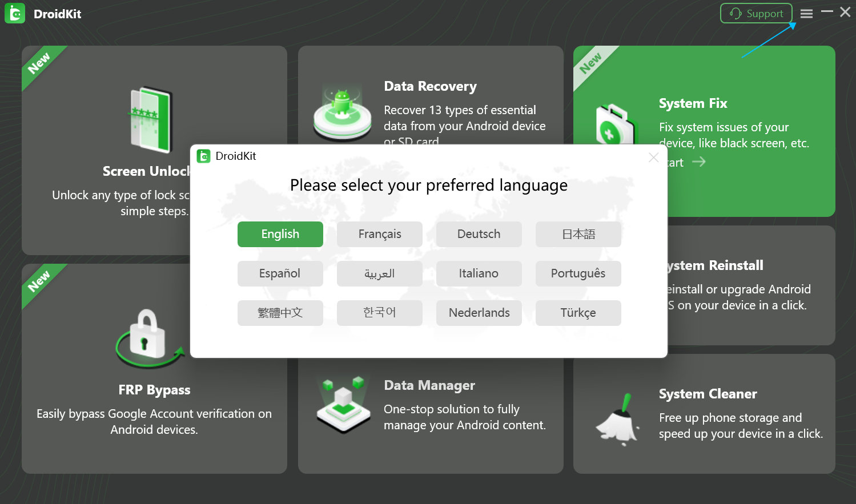Open the hamburger menu icon
Viewport: 856px width, 504px height.
coord(806,13)
